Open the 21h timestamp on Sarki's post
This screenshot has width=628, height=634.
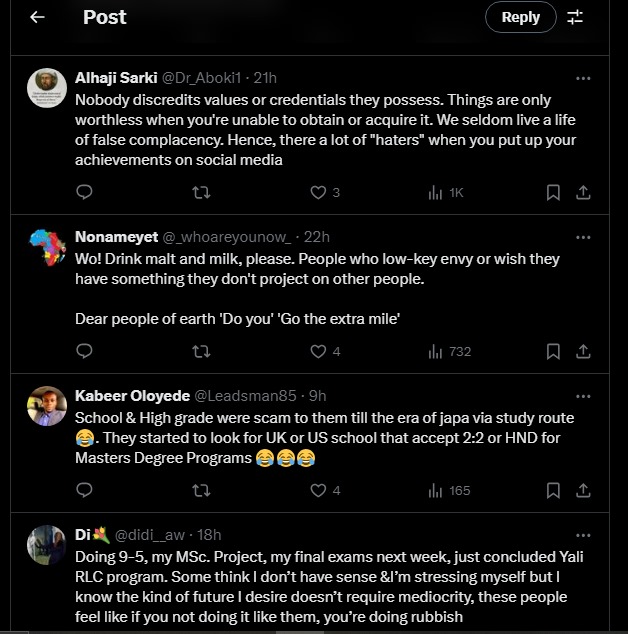point(266,77)
